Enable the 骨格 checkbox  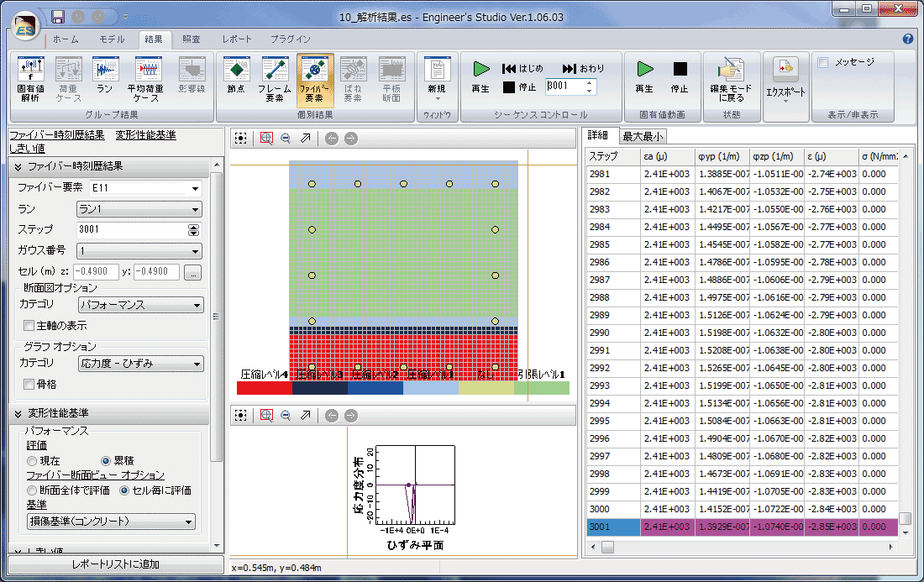pos(29,385)
